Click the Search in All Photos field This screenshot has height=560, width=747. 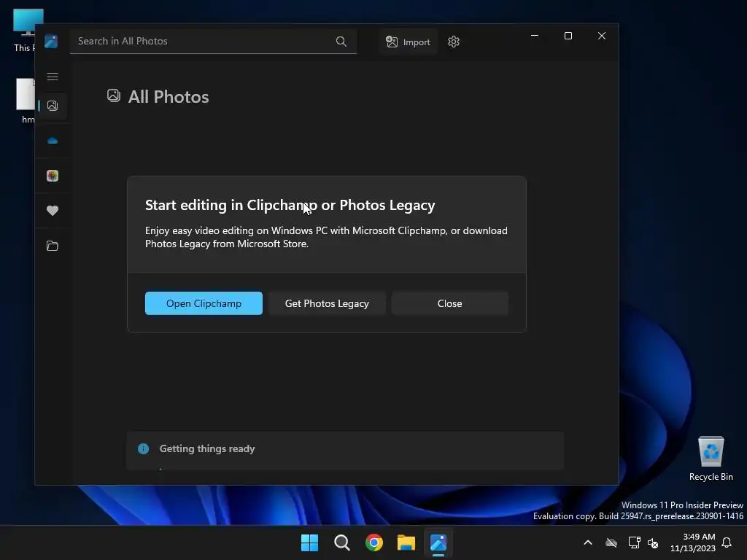point(213,42)
